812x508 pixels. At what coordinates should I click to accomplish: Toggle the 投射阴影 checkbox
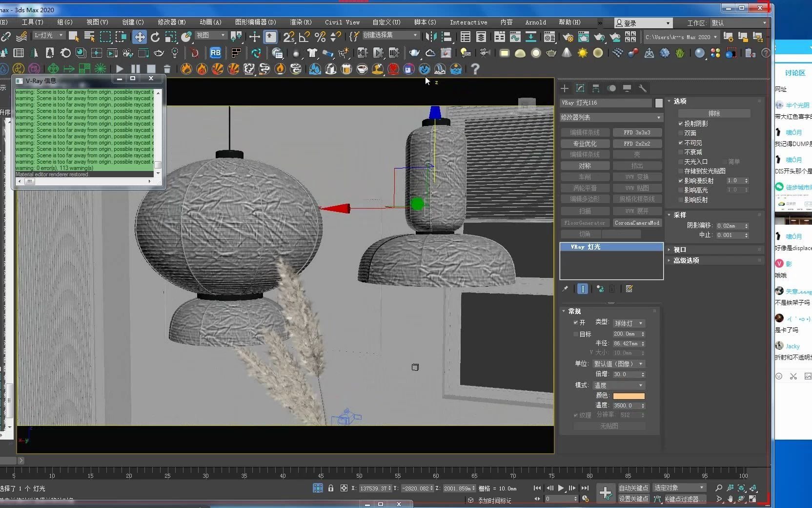click(681, 124)
